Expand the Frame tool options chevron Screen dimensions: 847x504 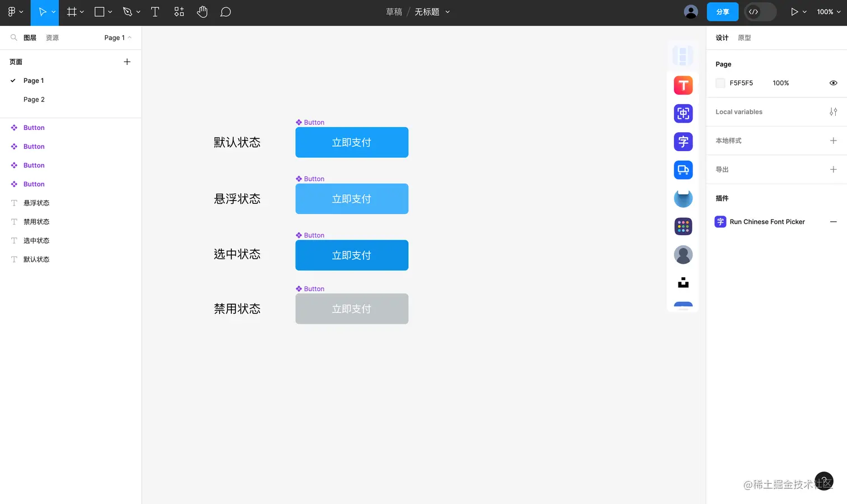(x=82, y=12)
